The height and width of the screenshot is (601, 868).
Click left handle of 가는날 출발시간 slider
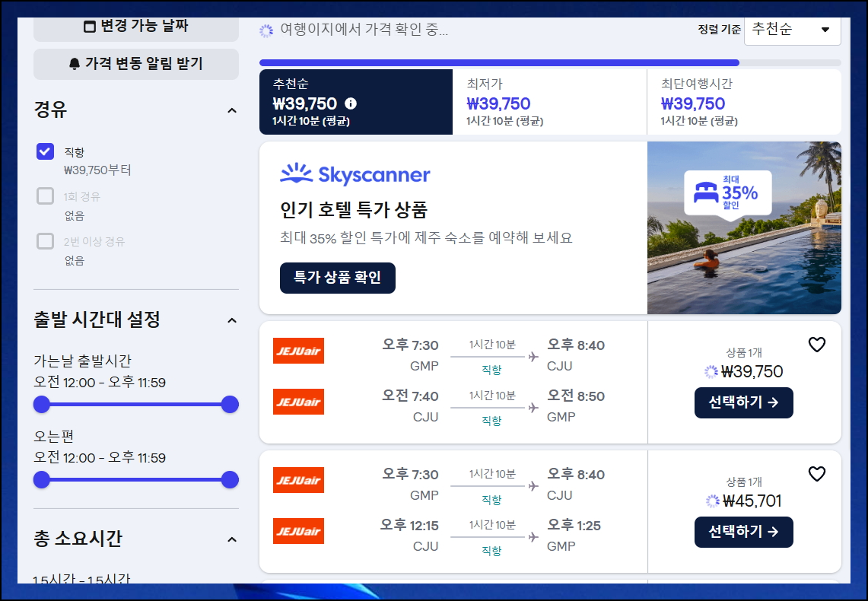pyautogui.click(x=42, y=405)
